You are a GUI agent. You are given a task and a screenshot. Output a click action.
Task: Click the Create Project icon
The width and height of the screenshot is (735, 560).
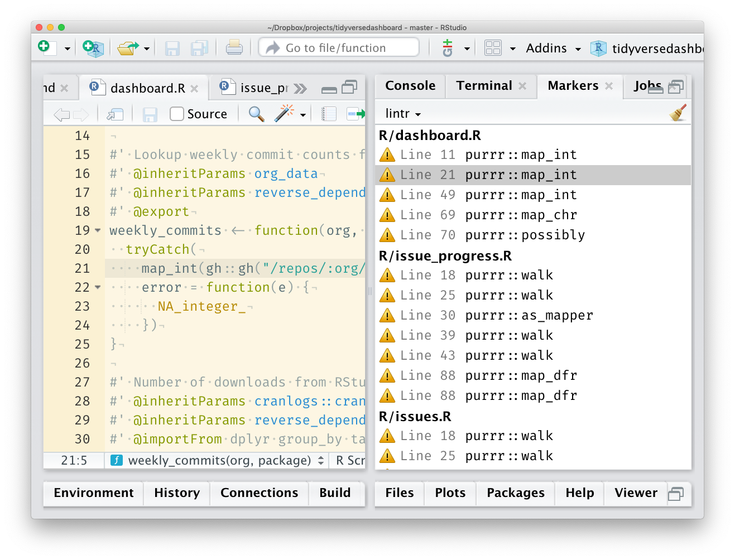pyautogui.click(x=93, y=48)
